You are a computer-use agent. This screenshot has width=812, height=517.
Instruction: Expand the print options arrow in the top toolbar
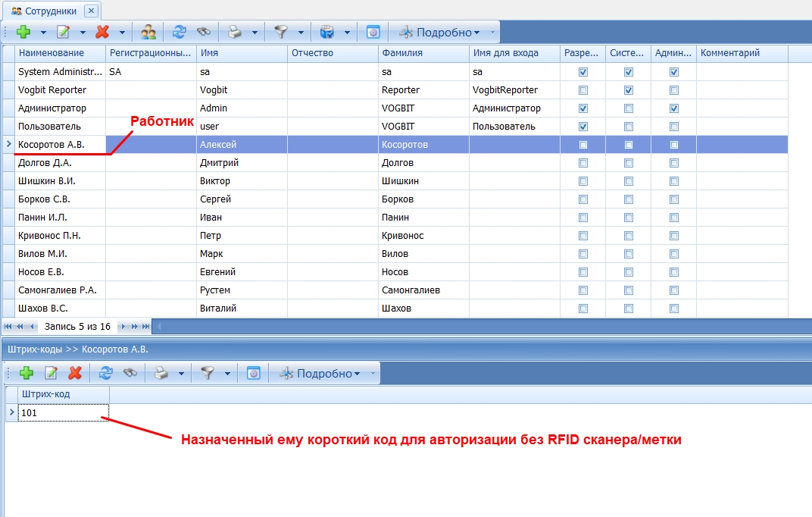[x=255, y=33]
